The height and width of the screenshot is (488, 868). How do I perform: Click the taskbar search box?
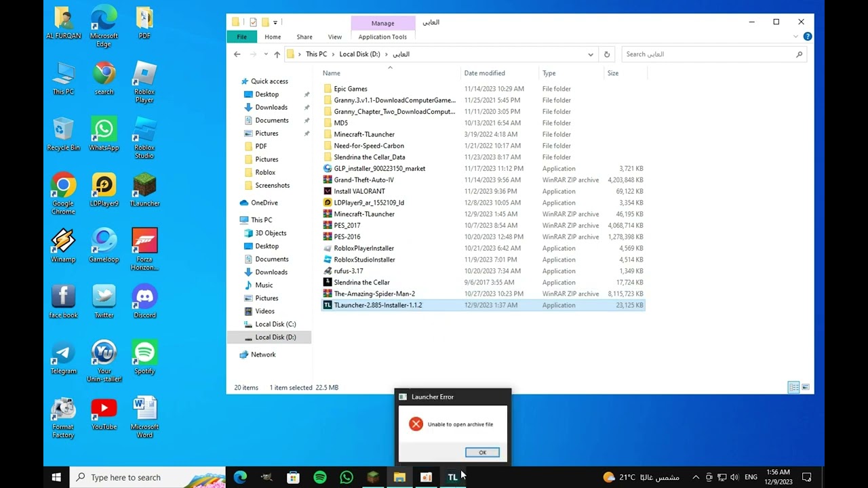148,477
